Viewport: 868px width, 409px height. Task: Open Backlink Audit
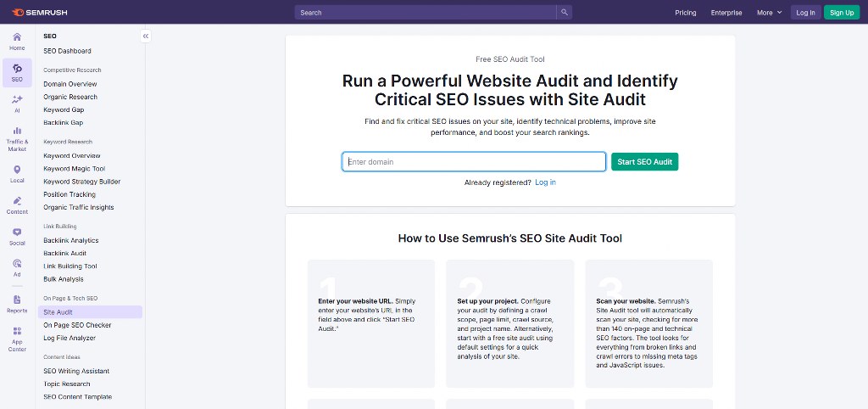pos(64,253)
